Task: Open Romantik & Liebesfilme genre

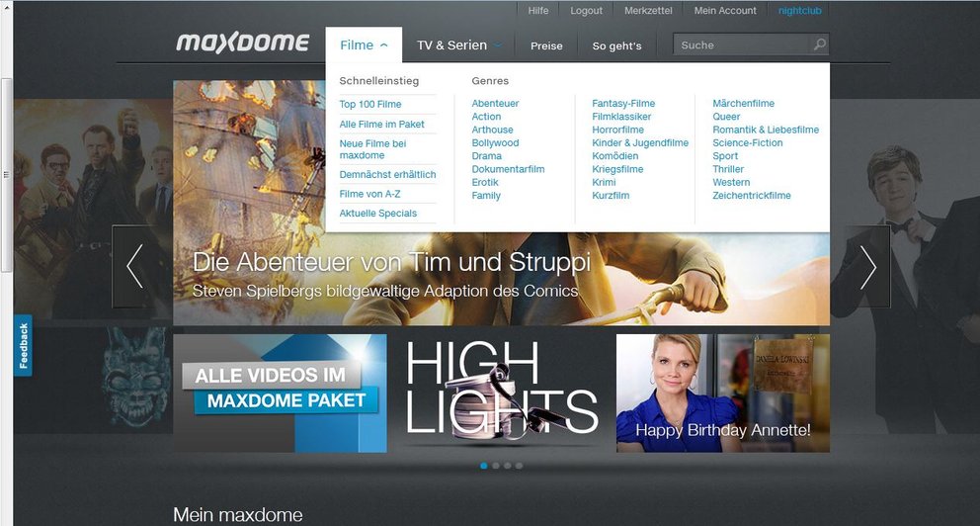Action: tap(766, 130)
